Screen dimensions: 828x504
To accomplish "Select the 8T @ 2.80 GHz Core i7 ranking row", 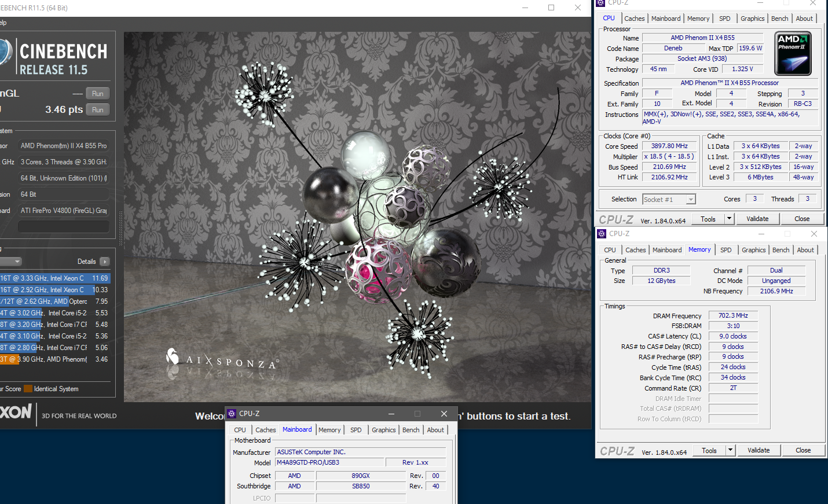I will (54, 348).
